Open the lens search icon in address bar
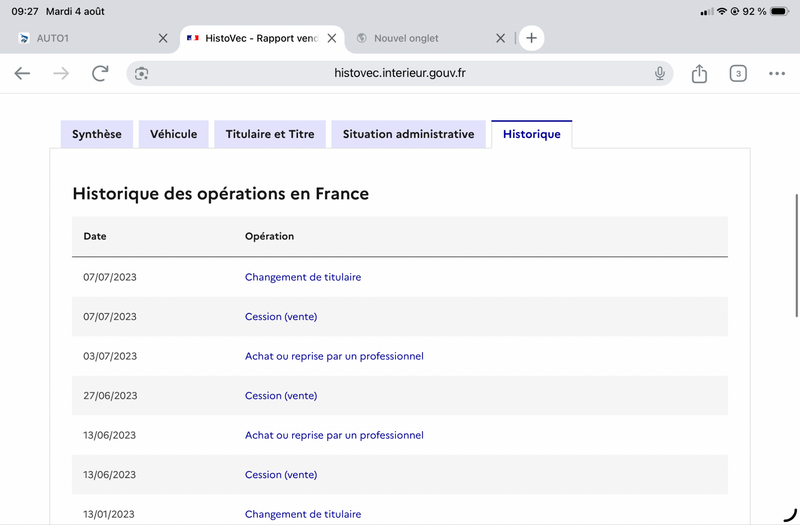This screenshot has width=800, height=525. 141,73
